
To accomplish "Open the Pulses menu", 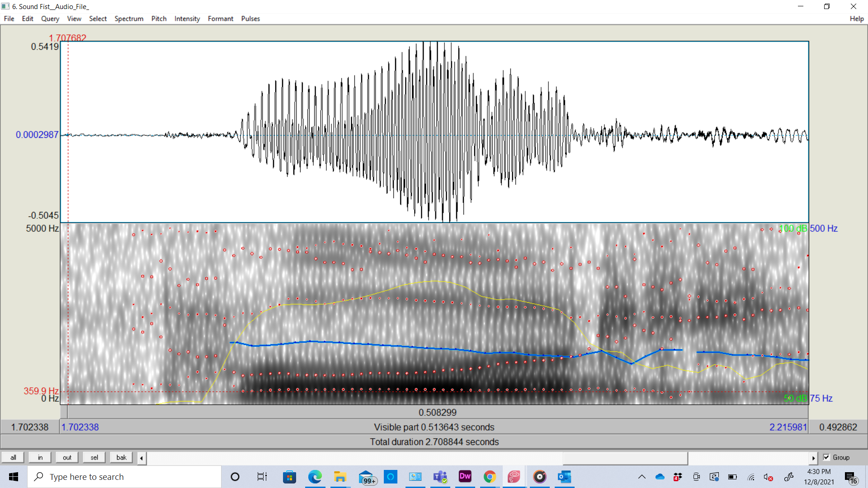I will pos(250,19).
